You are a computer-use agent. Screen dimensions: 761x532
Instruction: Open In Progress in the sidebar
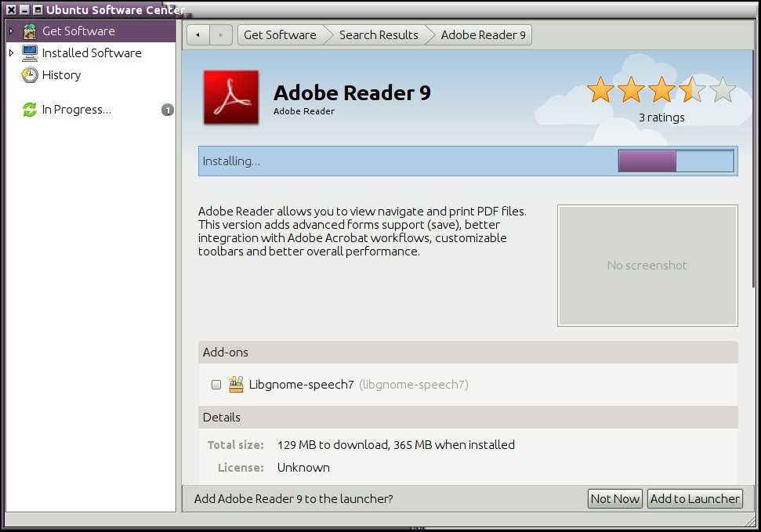tap(91, 110)
